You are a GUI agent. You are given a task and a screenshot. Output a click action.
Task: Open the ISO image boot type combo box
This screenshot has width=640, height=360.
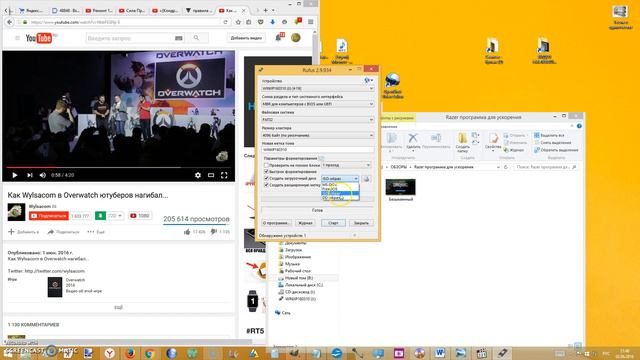(340, 179)
